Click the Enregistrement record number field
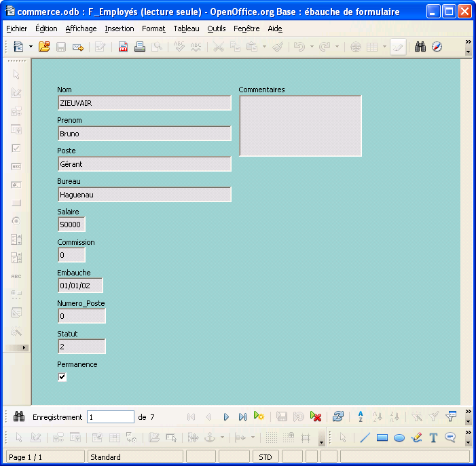Screen dimensions: 476x466 (111, 417)
